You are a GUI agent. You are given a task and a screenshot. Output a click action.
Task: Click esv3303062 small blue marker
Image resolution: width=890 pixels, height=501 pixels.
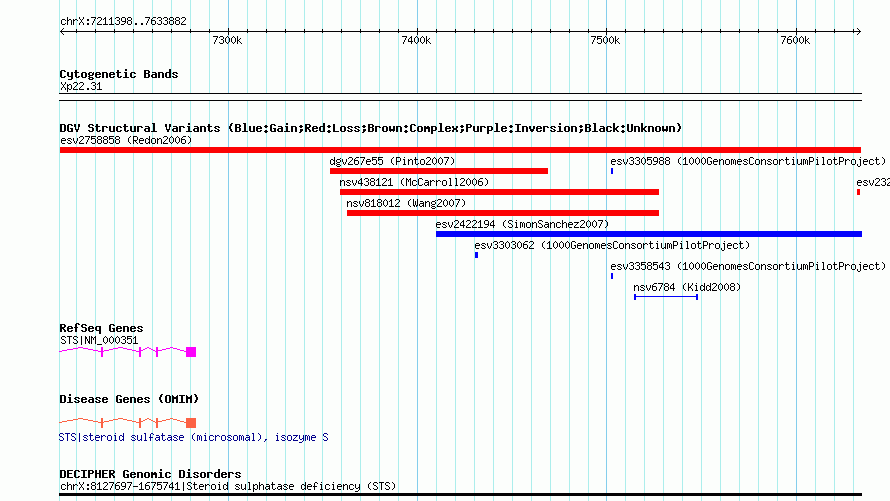pyautogui.click(x=476, y=255)
